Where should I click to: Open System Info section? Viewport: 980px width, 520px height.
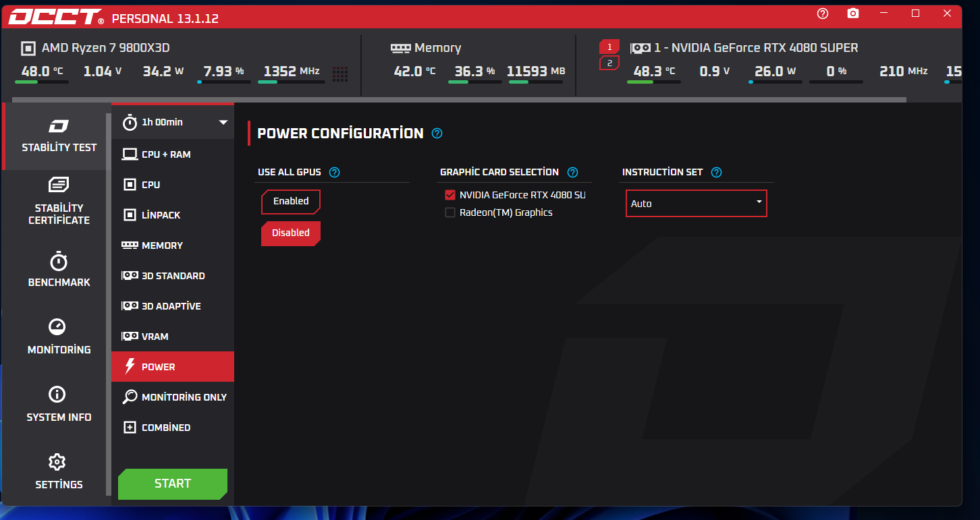coord(59,405)
